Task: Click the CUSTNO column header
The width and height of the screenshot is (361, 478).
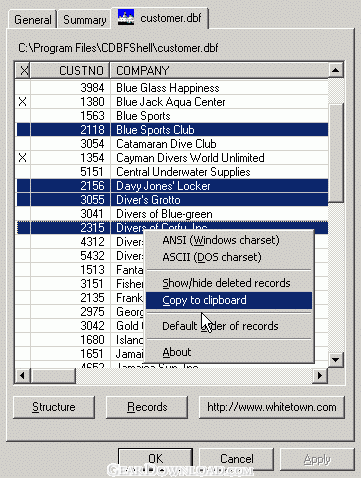Action: point(70,71)
